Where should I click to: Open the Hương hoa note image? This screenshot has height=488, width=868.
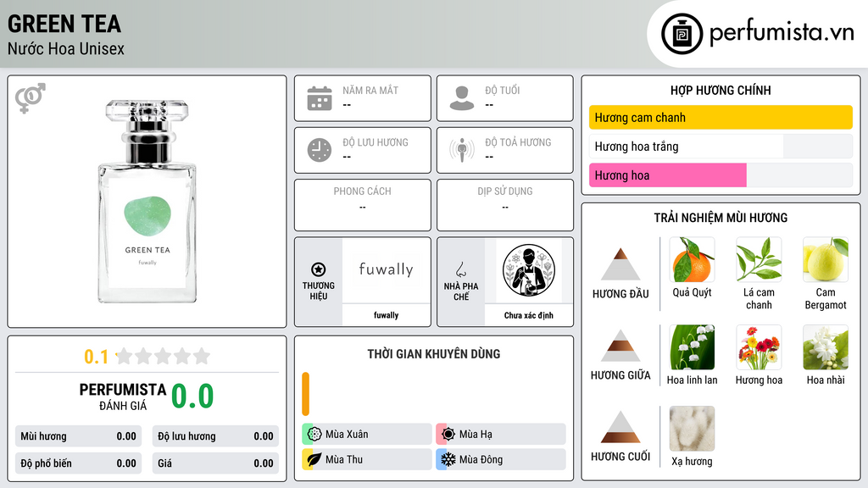pyautogui.click(x=759, y=347)
